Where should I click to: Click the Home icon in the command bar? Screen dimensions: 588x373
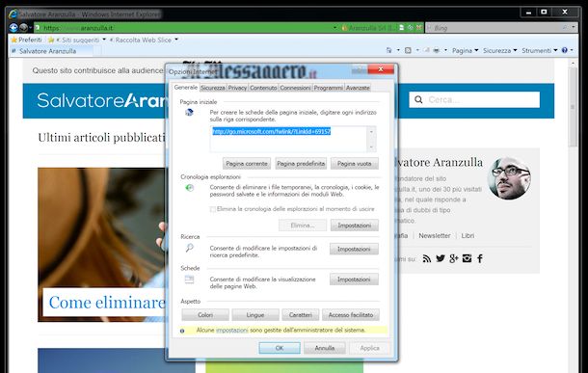(x=388, y=50)
